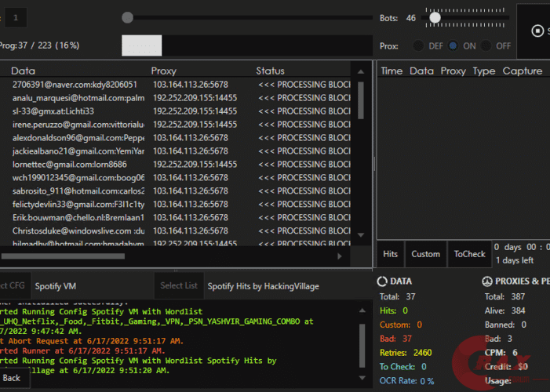Click the Capture column header

522,71
